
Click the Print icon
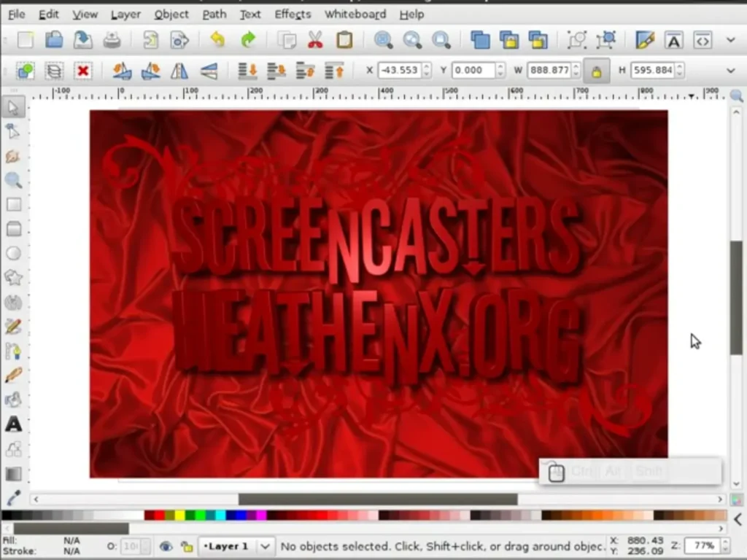pos(112,40)
